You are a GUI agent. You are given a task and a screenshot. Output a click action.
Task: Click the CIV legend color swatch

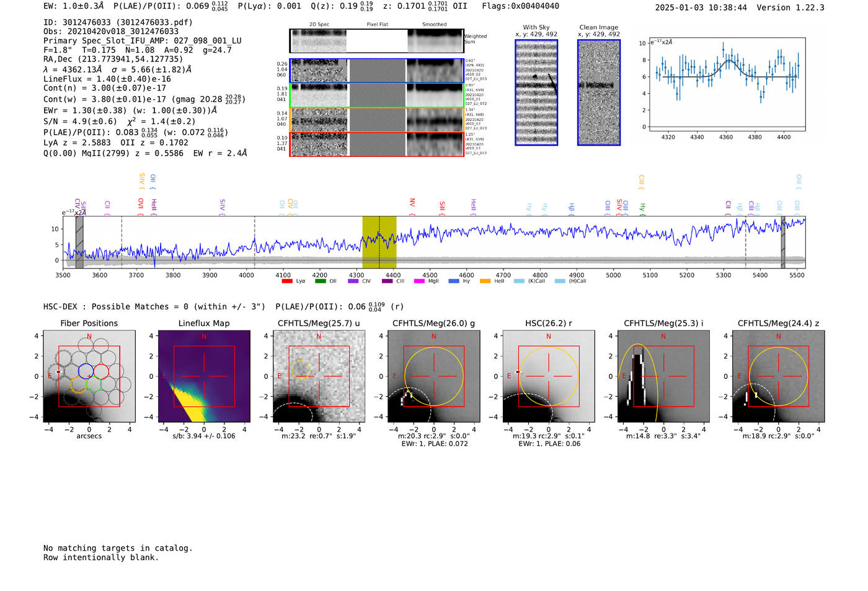[x=353, y=281]
